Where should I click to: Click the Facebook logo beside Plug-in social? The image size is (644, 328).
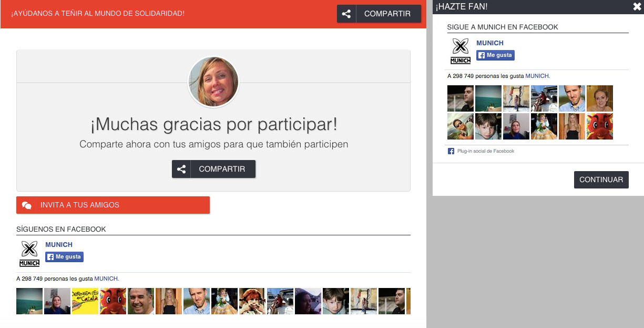pyautogui.click(x=451, y=151)
